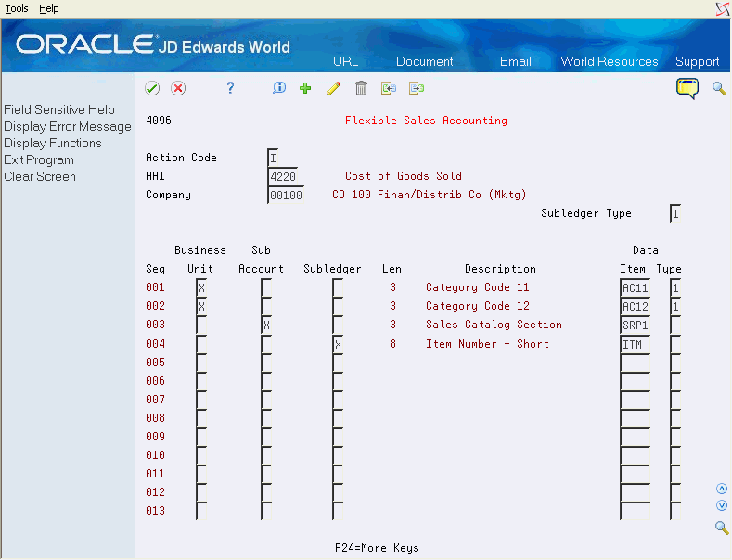Toggle Business Unit box on row 005
The height and width of the screenshot is (560, 732).
(201, 363)
